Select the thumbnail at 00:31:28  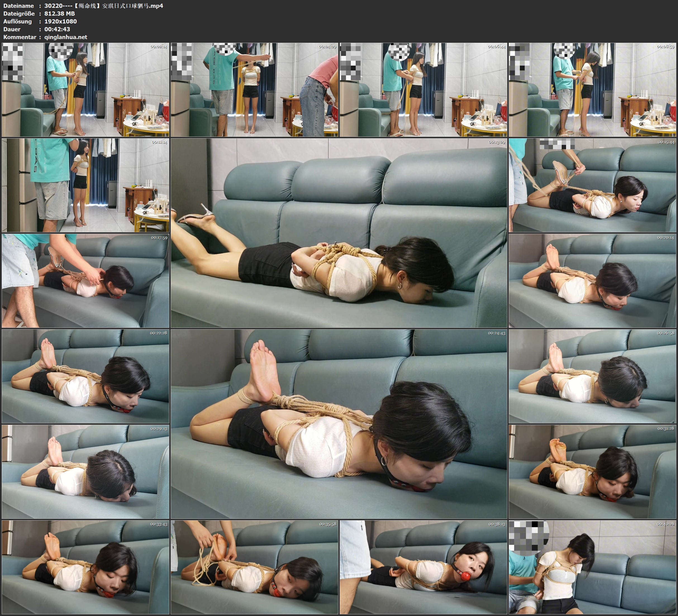[592, 471]
